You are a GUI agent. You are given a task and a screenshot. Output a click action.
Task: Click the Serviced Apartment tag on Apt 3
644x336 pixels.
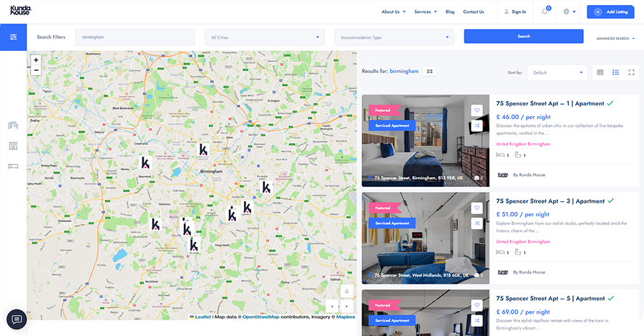pyautogui.click(x=392, y=223)
